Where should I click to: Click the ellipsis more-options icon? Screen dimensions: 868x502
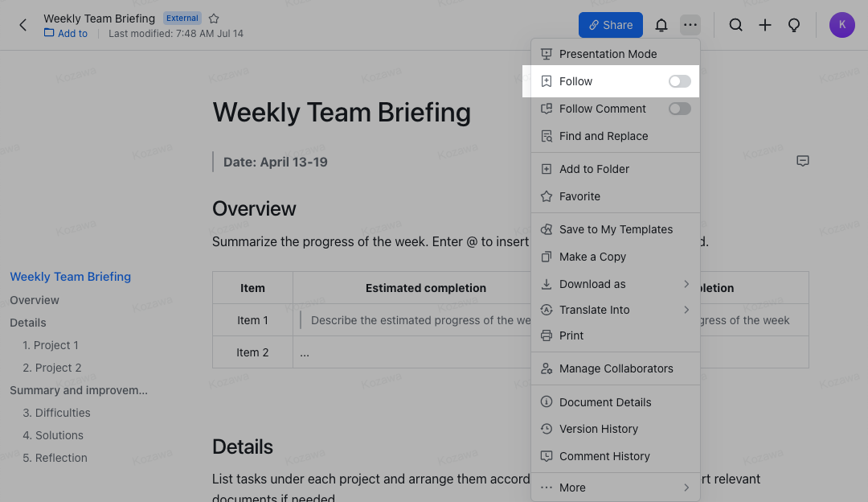[x=690, y=25]
